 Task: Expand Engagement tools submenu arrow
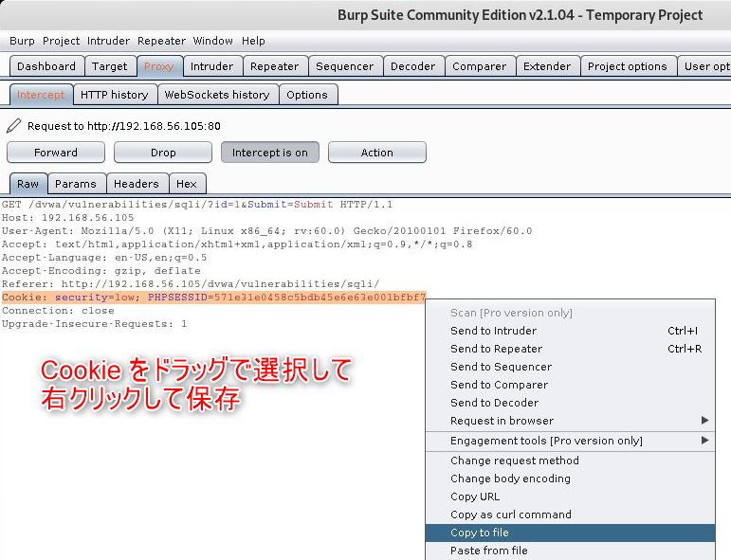pos(704,441)
